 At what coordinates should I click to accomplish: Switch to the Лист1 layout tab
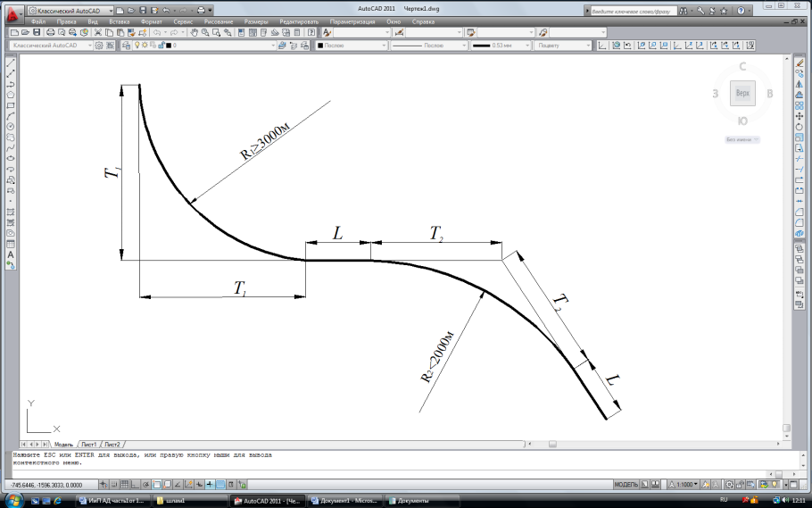click(x=89, y=444)
